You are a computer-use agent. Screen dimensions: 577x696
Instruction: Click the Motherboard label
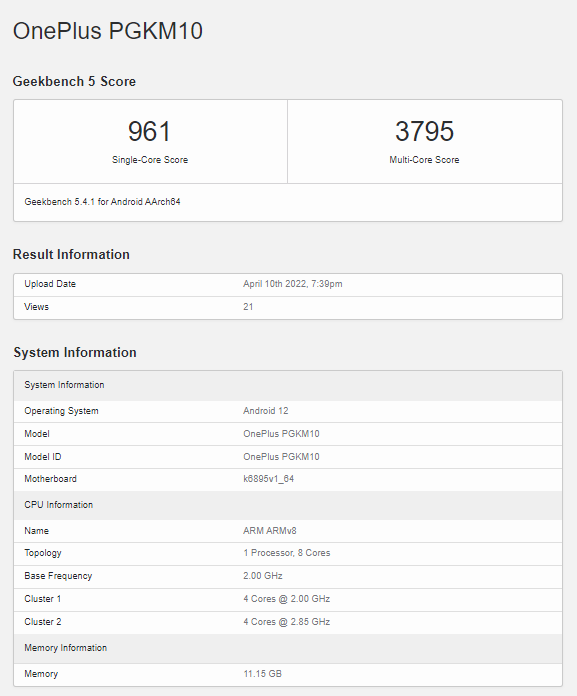51,479
